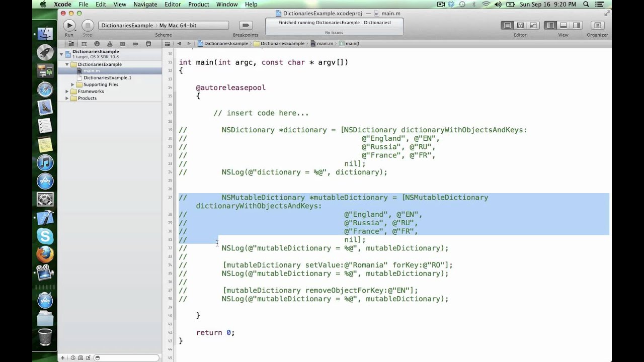Click the Wi-Fi status icon
Viewport: 644px width, 362px height.
tap(486, 5)
